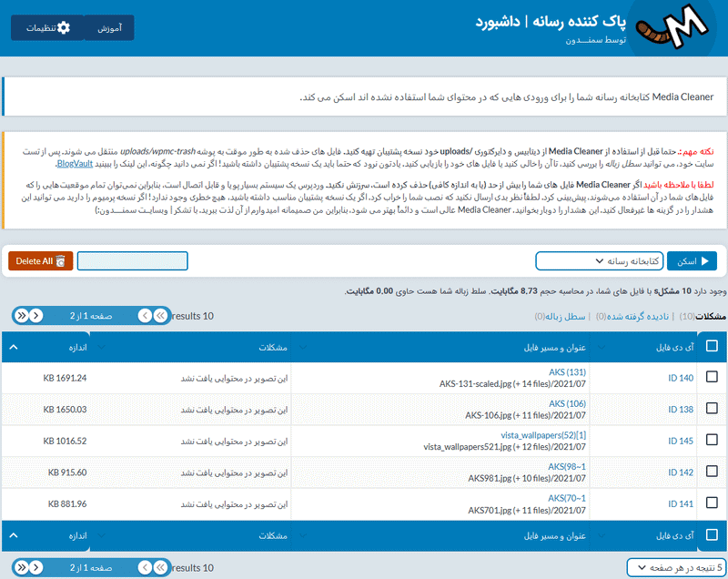Open the AKS (106) file link

tap(567, 403)
